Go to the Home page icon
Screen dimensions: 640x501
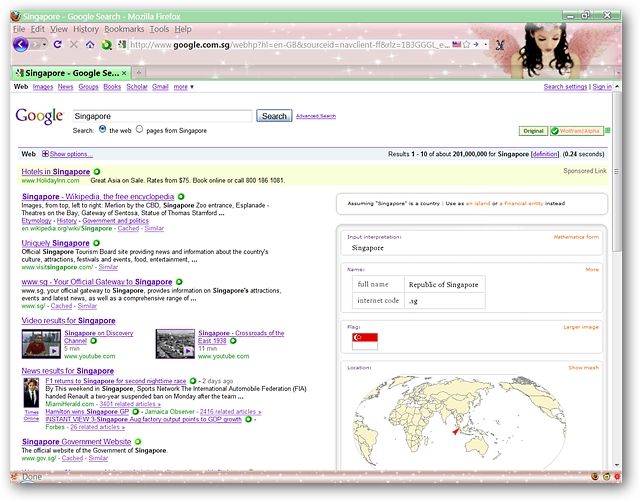(x=90, y=44)
